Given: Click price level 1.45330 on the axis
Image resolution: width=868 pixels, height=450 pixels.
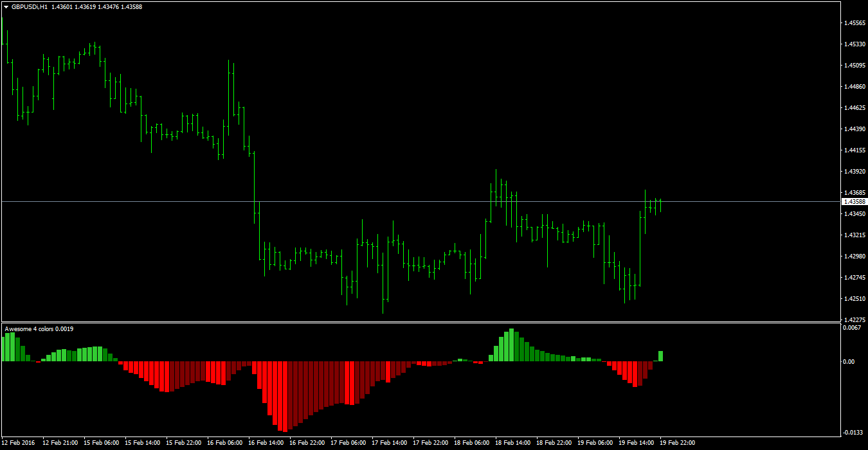Looking at the screenshot, I should pyautogui.click(x=854, y=44).
